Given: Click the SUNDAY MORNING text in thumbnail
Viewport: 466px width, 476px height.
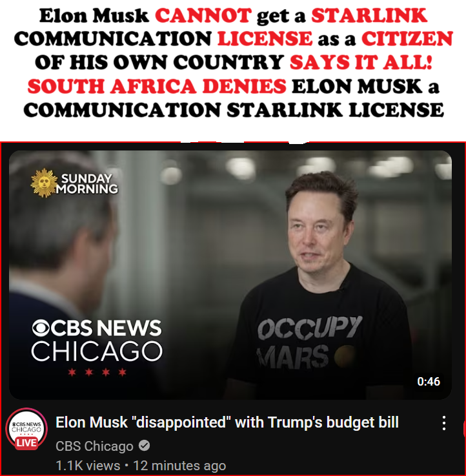Looking at the screenshot, I should pyautogui.click(x=87, y=183).
